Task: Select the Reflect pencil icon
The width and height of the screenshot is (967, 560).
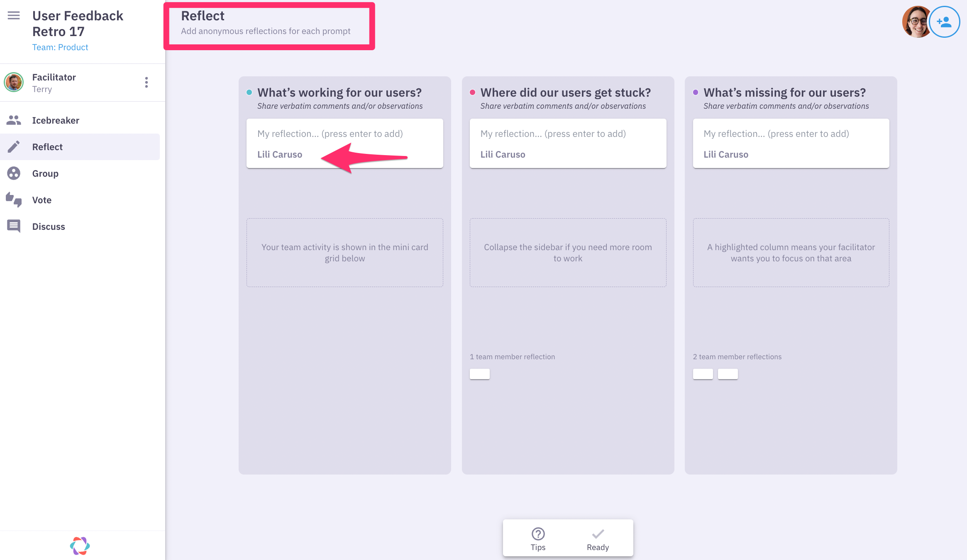Action: [x=14, y=146]
